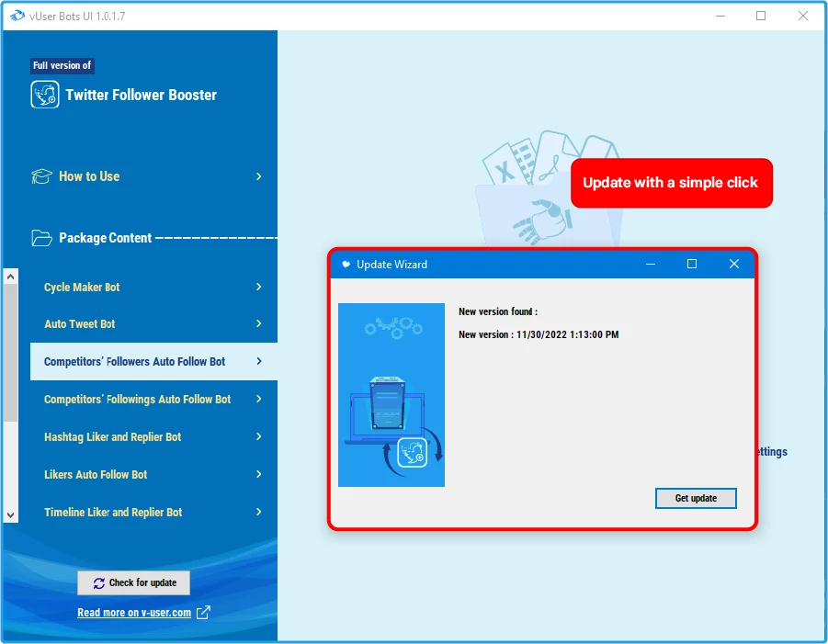This screenshot has height=644, width=828.
Task: Expand the Likers Auto Follow Bot chevron
Action: pyautogui.click(x=259, y=474)
